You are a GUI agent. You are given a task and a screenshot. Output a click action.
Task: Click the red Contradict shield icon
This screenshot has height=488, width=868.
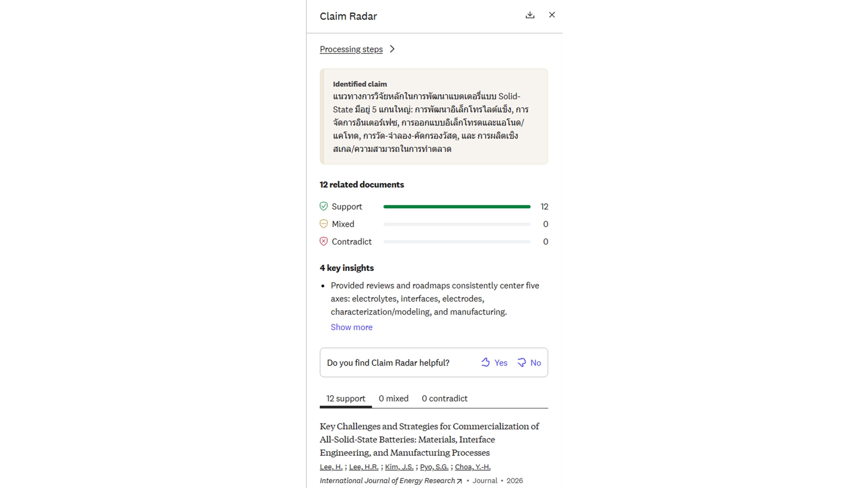324,241
